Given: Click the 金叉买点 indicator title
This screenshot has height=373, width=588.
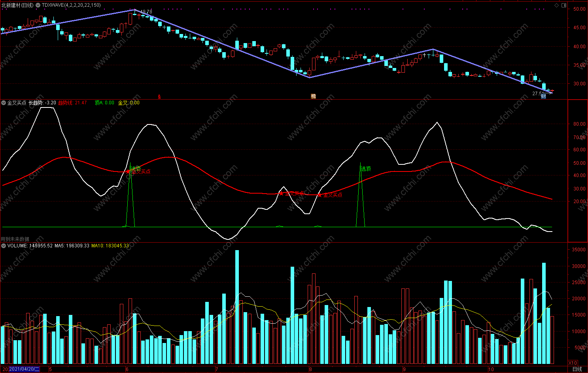Looking at the screenshot, I should 17,103.
